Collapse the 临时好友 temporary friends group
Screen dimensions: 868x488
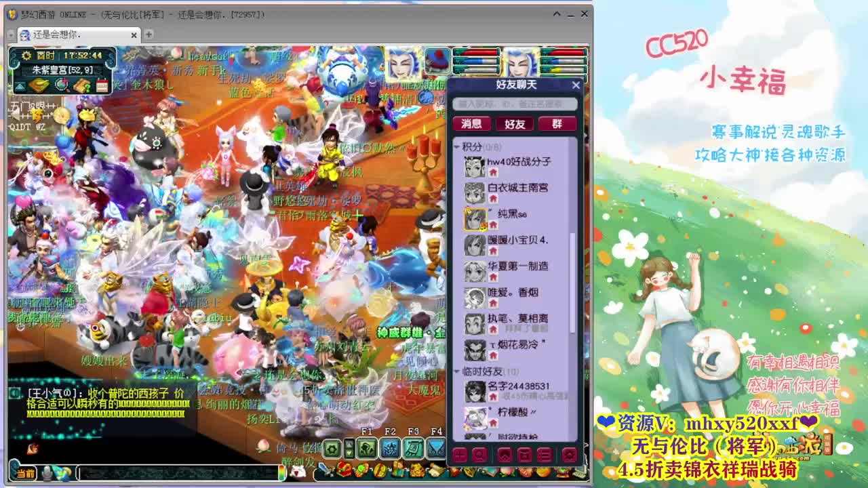(457, 372)
